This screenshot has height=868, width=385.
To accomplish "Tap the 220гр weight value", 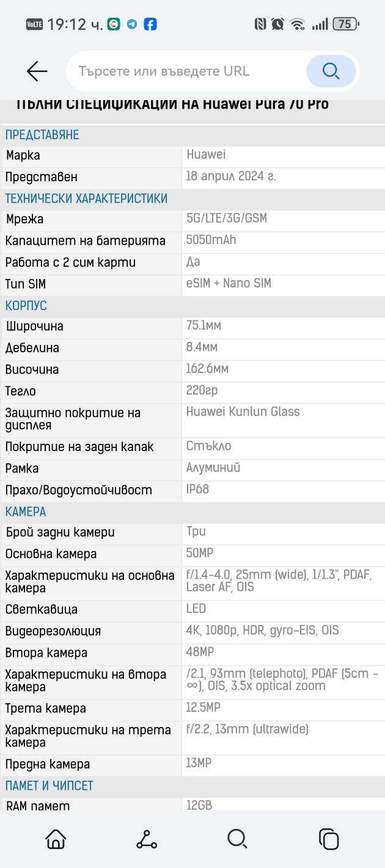I will coord(202,391).
